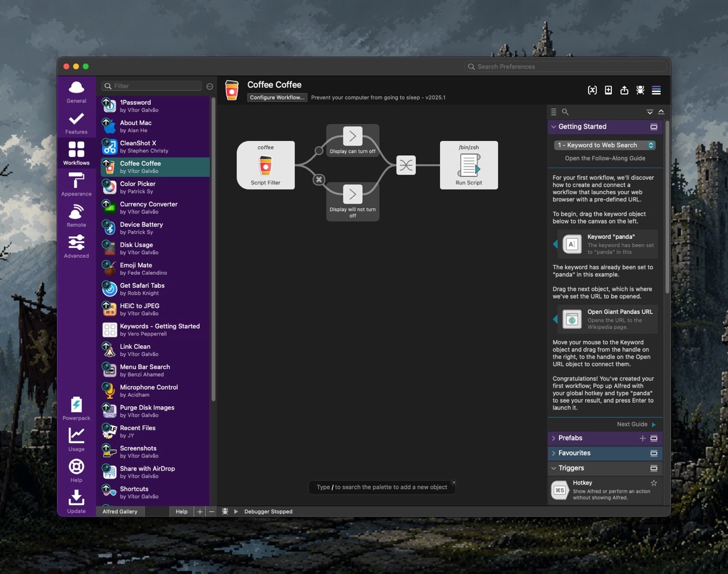Viewport: 728px width, 574px height.
Task: Click the Help button in bottom bar
Action: point(181,511)
